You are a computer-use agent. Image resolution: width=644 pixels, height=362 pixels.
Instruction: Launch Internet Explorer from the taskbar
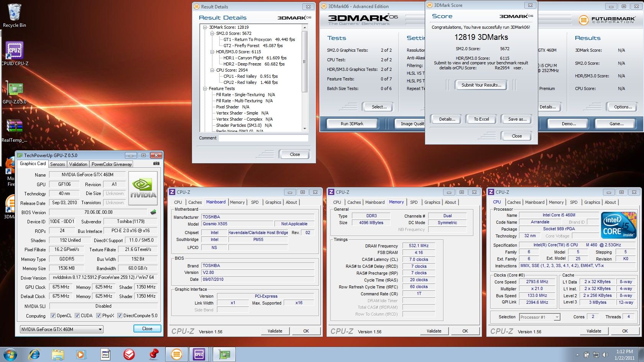tap(34, 355)
